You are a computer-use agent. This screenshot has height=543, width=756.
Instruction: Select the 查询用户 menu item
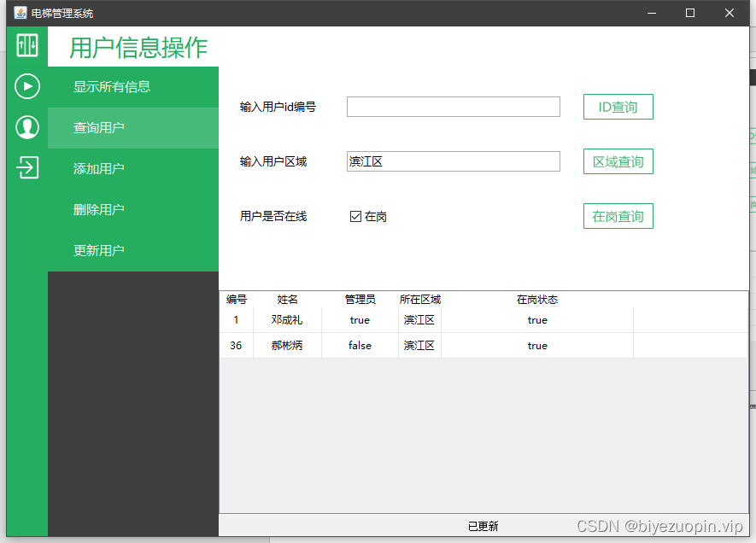tap(132, 127)
